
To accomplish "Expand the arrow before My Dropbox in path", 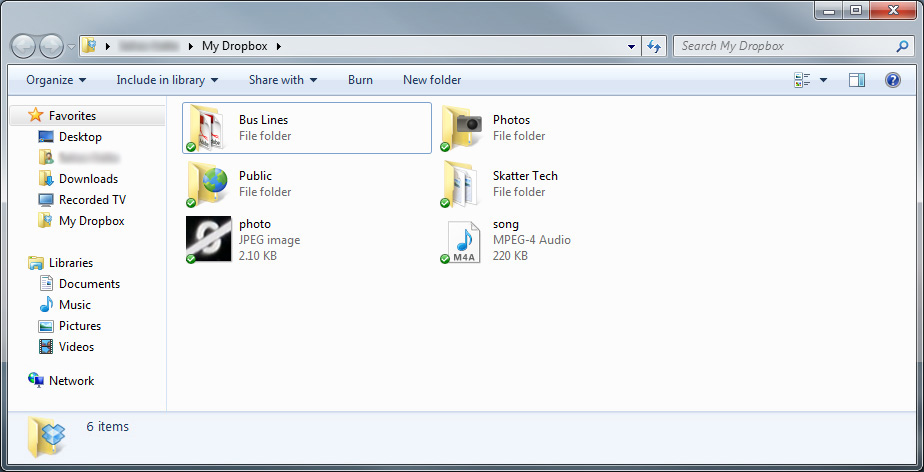I will click(x=191, y=46).
